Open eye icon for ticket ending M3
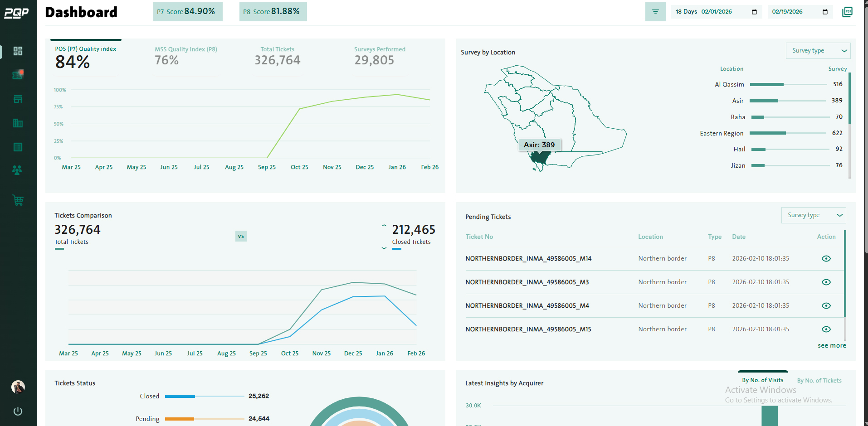 point(826,282)
